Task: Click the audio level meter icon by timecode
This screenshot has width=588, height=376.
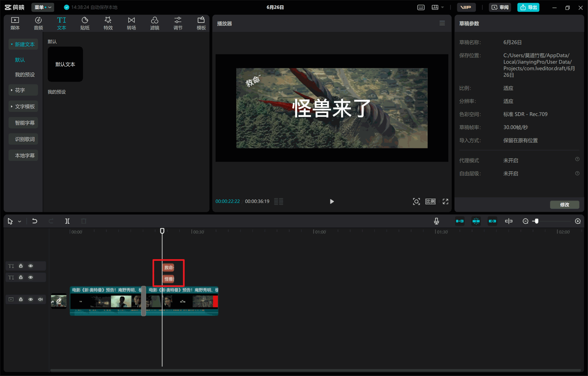Action: click(x=279, y=201)
